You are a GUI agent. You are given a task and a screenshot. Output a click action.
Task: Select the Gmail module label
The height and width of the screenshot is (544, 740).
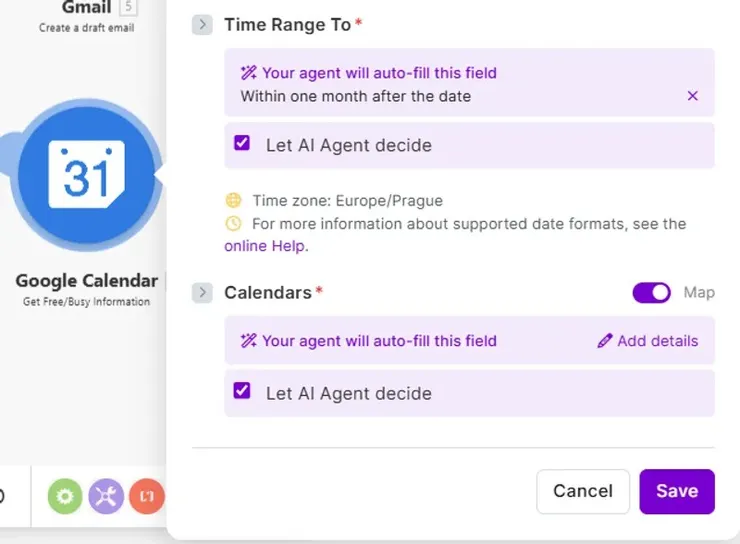(x=86, y=8)
